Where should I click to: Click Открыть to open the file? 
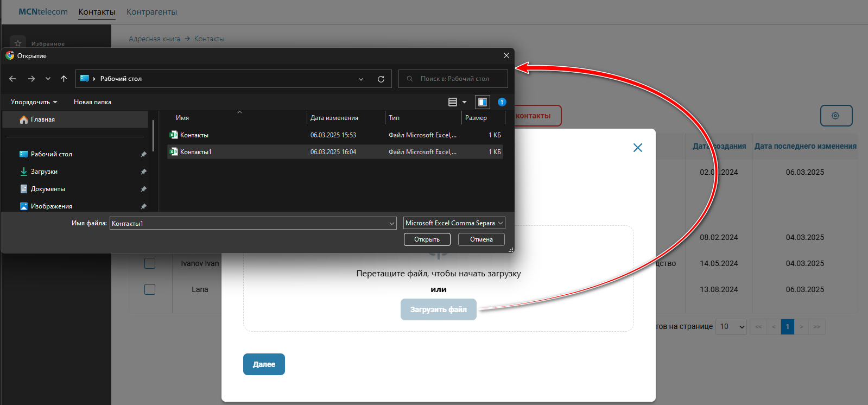(427, 239)
